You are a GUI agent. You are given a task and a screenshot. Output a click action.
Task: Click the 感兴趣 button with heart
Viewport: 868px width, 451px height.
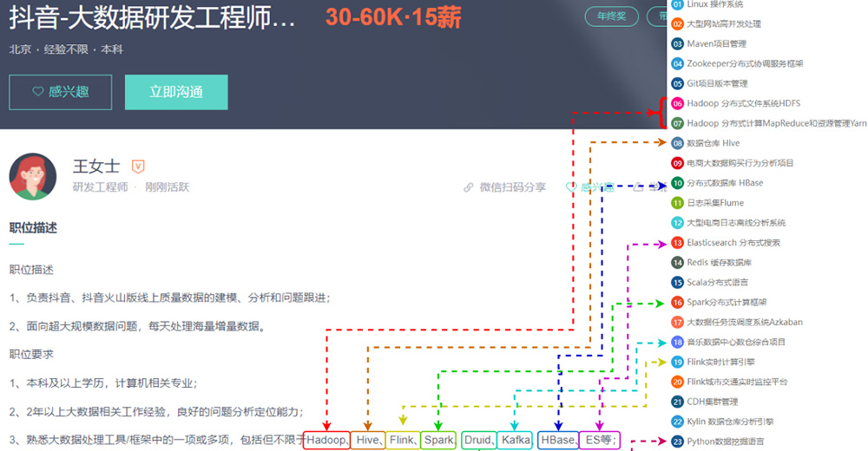tap(60, 92)
